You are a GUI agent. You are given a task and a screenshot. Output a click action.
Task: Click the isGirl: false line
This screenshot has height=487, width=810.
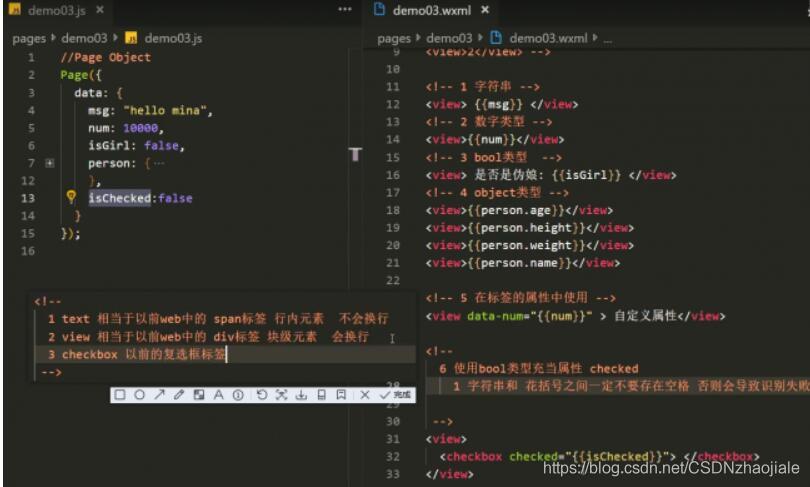tap(136, 146)
